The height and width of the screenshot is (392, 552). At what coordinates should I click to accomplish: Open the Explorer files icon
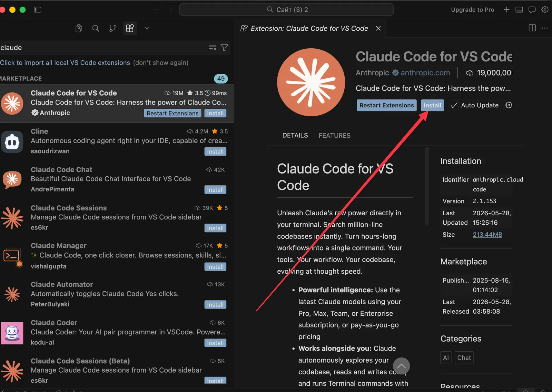click(x=79, y=28)
